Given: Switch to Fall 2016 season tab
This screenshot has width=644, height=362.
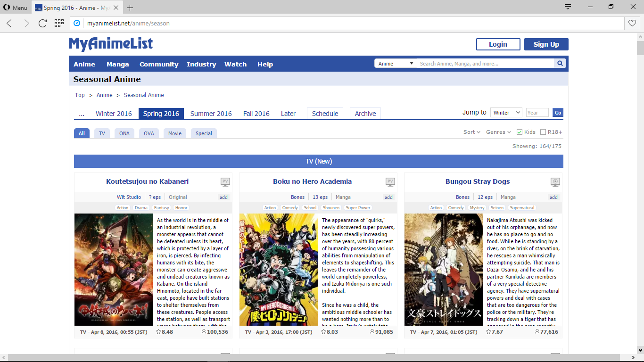Looking at the screenshot, I should pos(256,114).
